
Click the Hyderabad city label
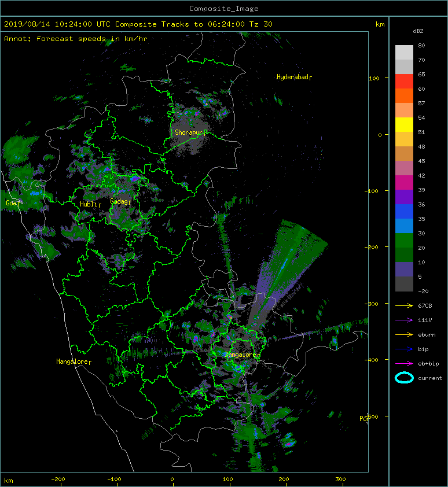[292, 77]
